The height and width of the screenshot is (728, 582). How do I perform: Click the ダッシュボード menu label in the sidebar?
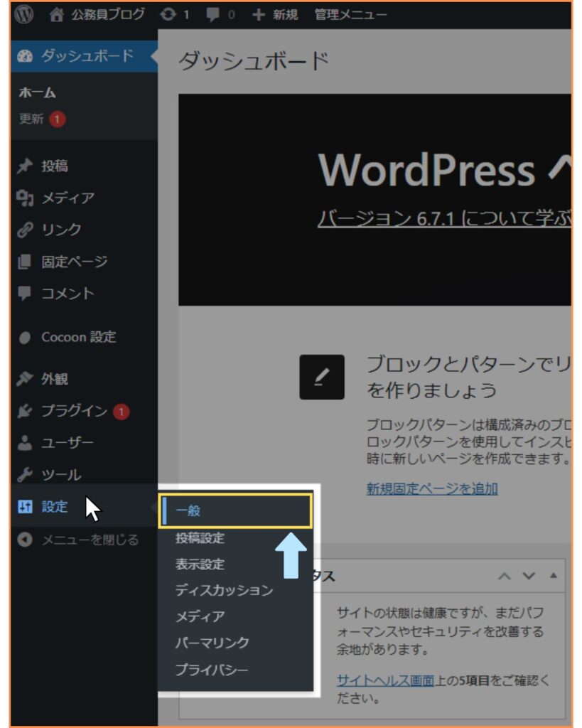click(x=87, y=55)
